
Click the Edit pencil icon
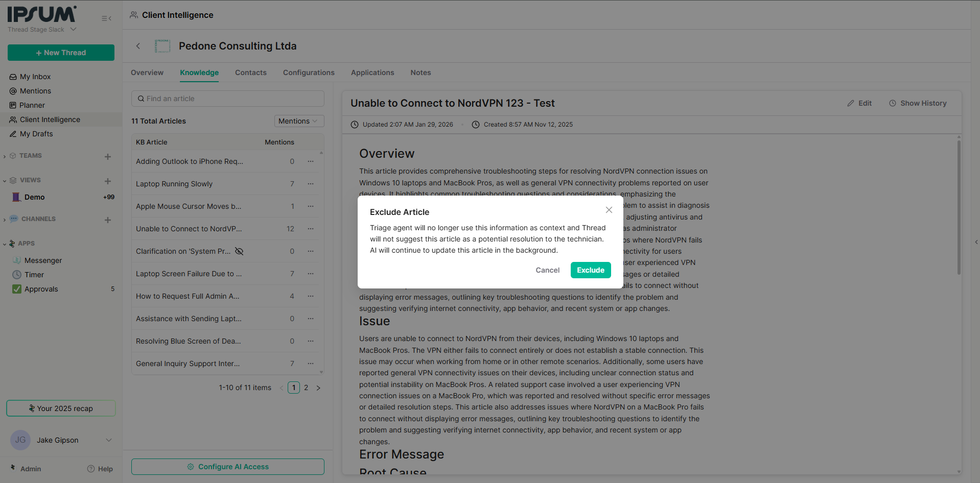pyautogui.click(x=851, y=103)
